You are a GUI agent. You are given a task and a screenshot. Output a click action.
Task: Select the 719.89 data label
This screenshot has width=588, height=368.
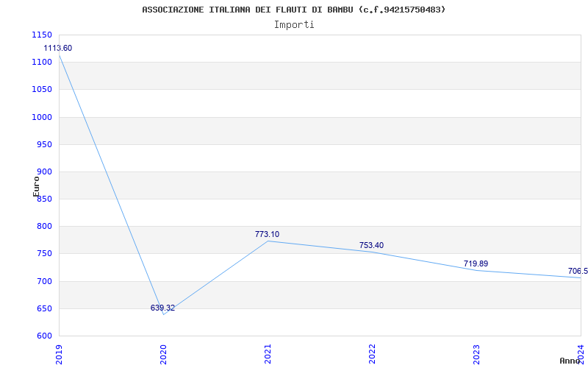click(x=476, y=263)
